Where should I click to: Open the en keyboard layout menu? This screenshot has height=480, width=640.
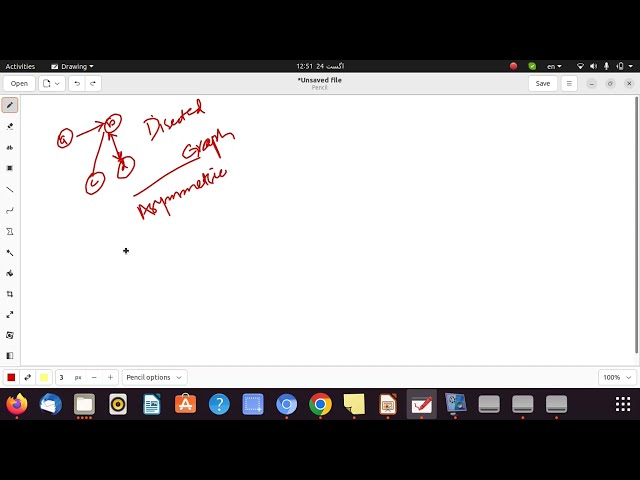click(x=554, y=66)
